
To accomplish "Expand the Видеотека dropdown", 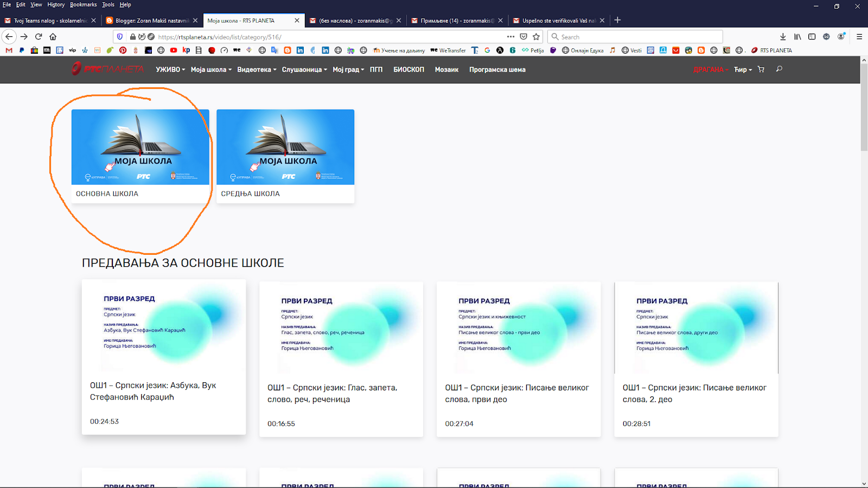I will pyautogui.click(x=257, y=69).
